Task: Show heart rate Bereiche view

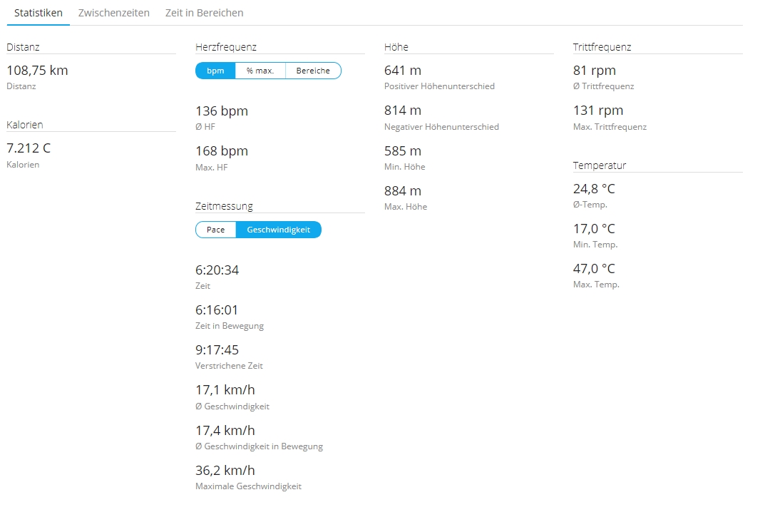Action: 313,71
